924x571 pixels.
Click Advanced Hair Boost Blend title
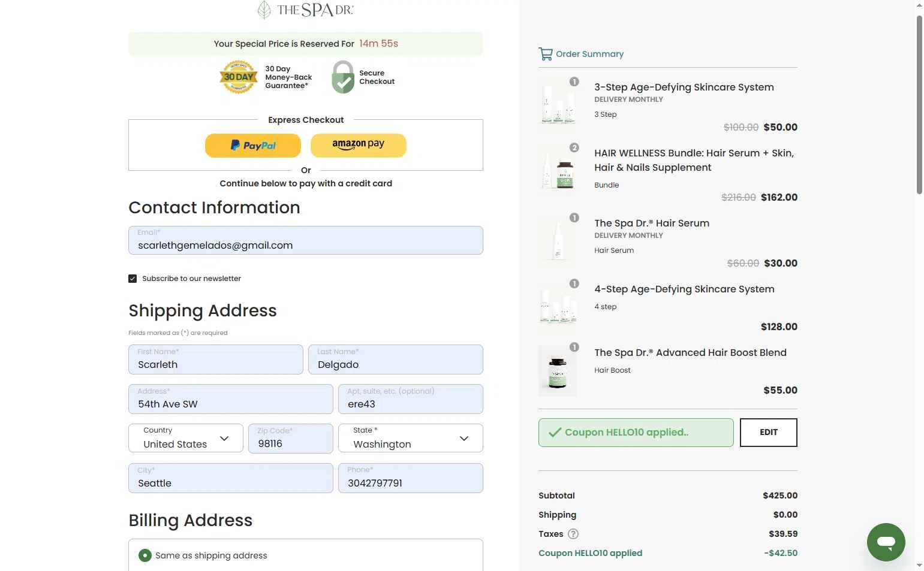click(x=690, y=352)
